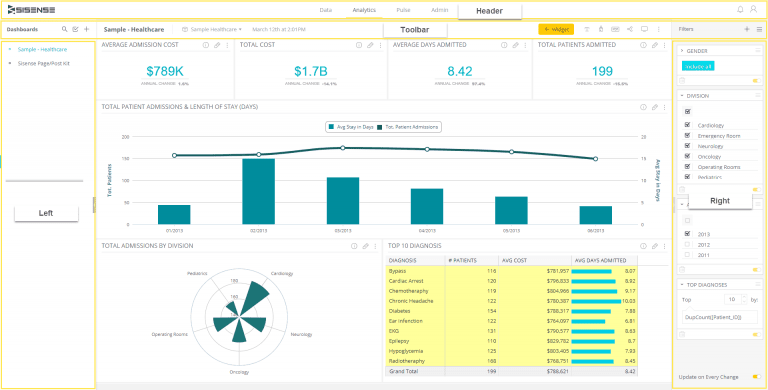Edit the Total Cost widget pencil icon
This screenshot has height=390, width=768.
[x=370, y=45]
